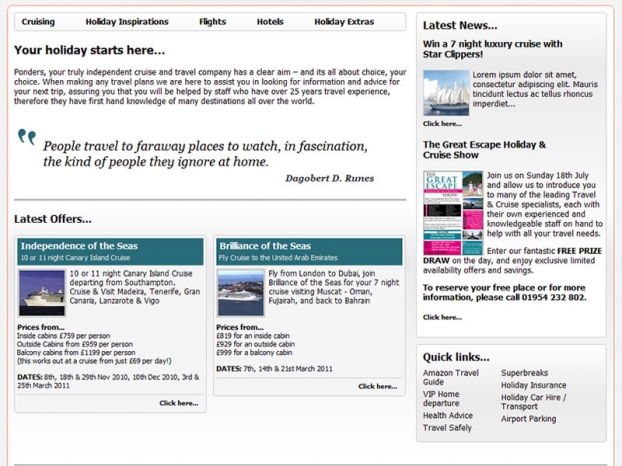622x466 pixels.
Task: Open the Airport Parking quick link
Action: pos(528,419)
